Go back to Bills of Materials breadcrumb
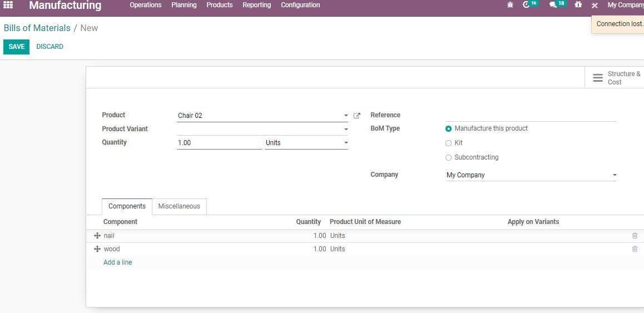 coord(37,28)
